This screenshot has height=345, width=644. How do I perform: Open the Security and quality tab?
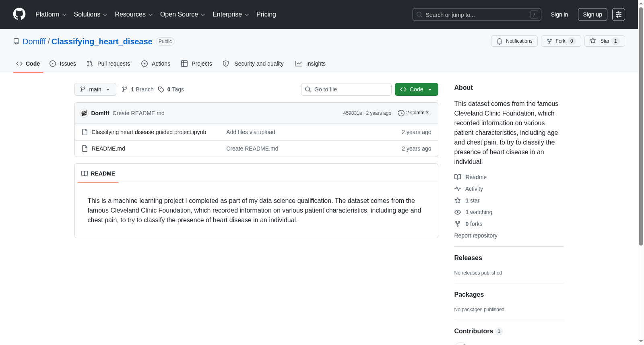click(x=253, y=64)
